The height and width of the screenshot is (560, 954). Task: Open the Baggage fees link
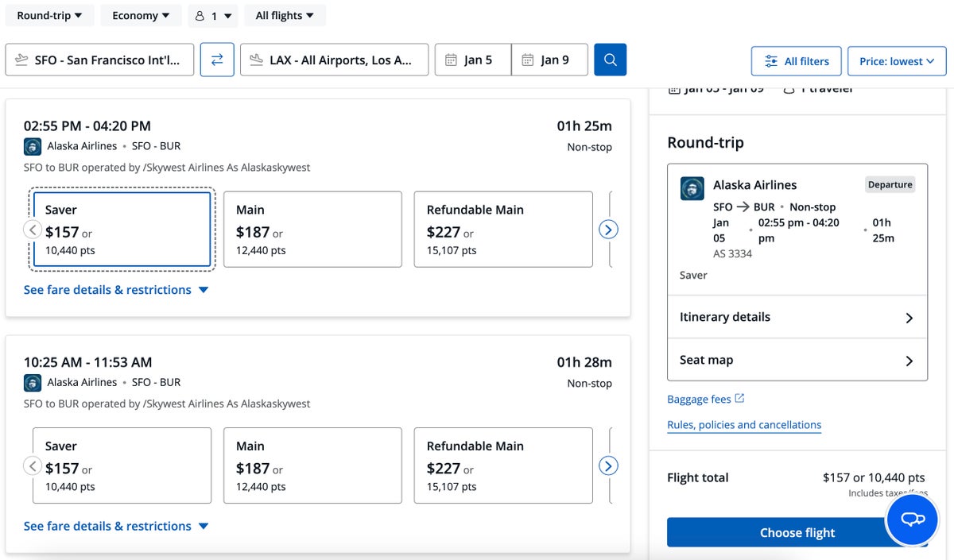pyautogui.click(x=706, y=399)
